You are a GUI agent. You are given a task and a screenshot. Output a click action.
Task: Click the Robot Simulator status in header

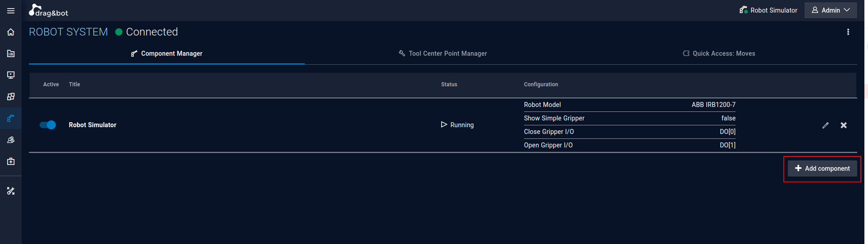coord(768,10)
